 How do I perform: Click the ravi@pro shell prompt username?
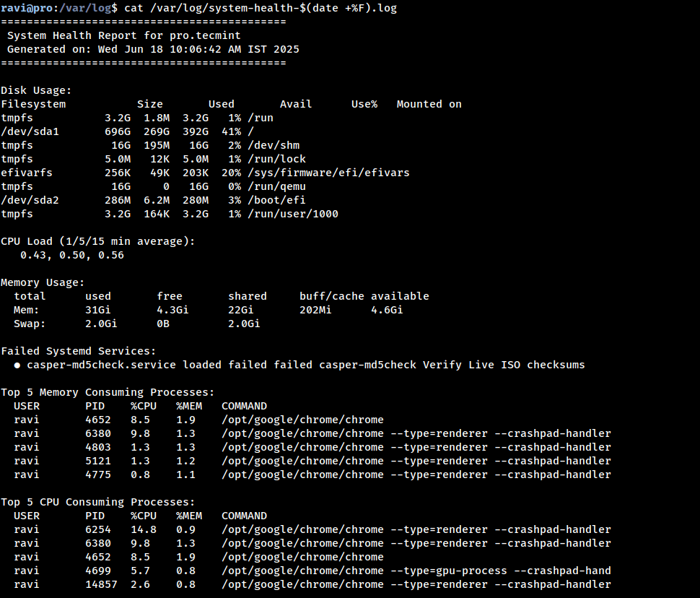[26, 8]
